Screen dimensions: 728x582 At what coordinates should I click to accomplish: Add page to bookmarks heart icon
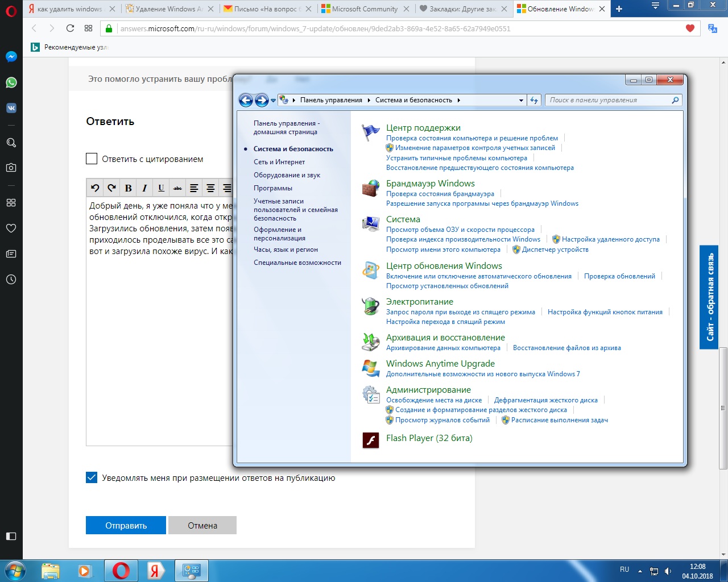coord(690,28)
